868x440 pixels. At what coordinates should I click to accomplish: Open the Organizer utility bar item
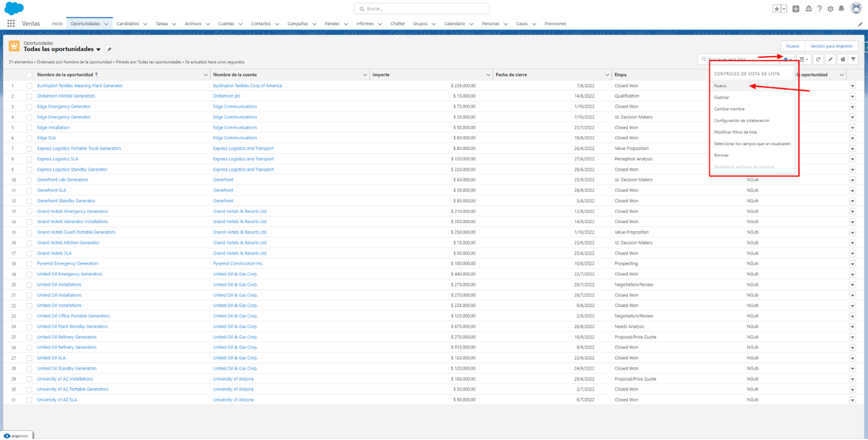click(x=17, y=436)
